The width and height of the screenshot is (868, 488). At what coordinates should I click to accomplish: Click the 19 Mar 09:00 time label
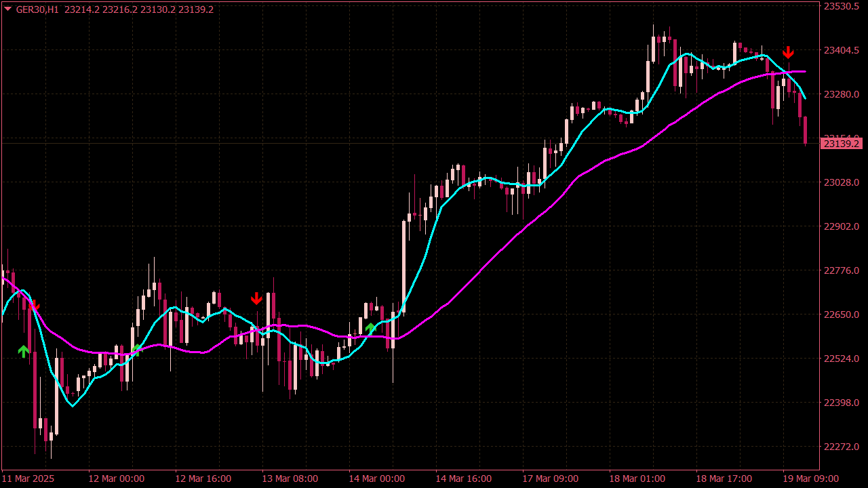(811, 479)
